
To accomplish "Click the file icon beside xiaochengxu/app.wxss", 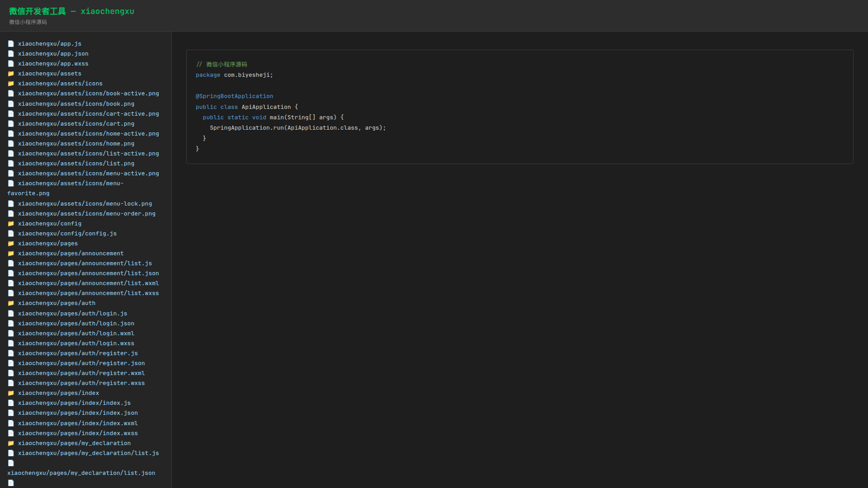I will [11, 64].
